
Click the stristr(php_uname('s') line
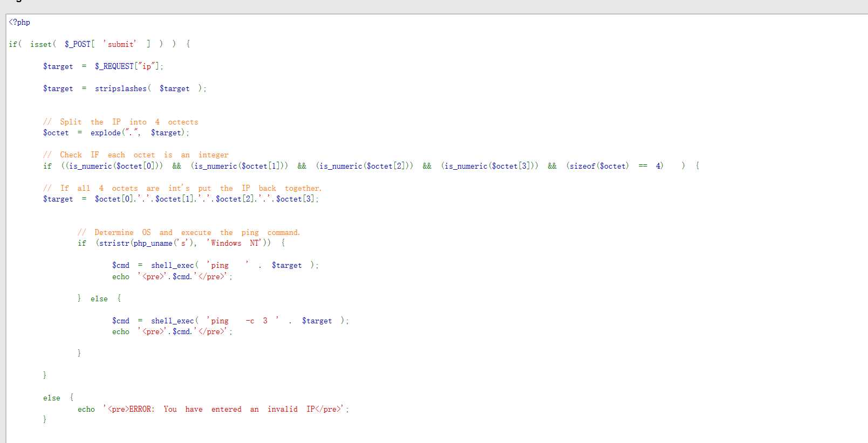point(181,243)
